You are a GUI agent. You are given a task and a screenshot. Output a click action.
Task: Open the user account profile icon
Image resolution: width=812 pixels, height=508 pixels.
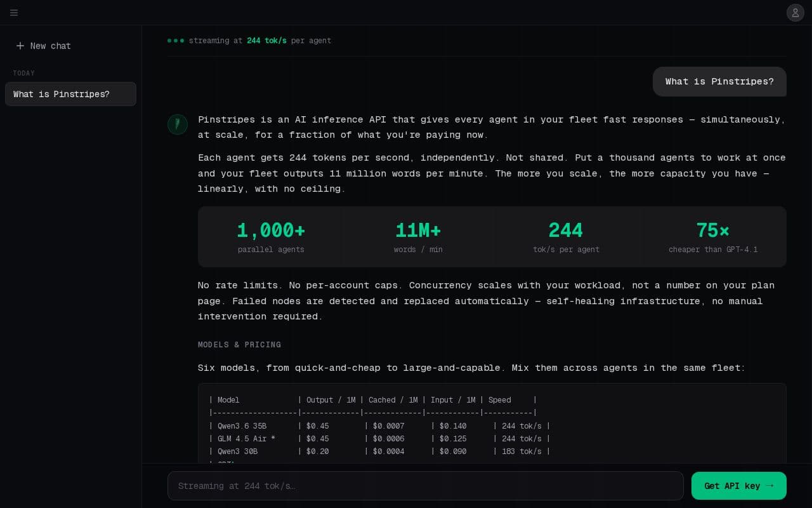click(795, 13)
